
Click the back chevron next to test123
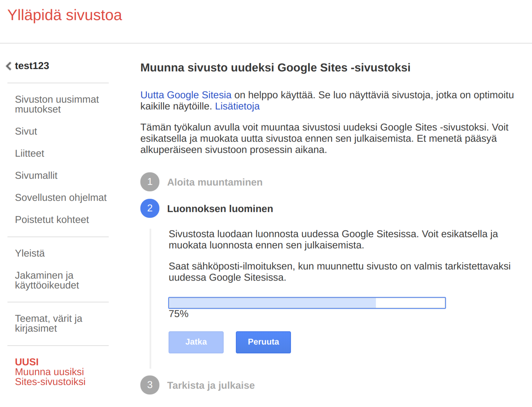pos(8,66)
